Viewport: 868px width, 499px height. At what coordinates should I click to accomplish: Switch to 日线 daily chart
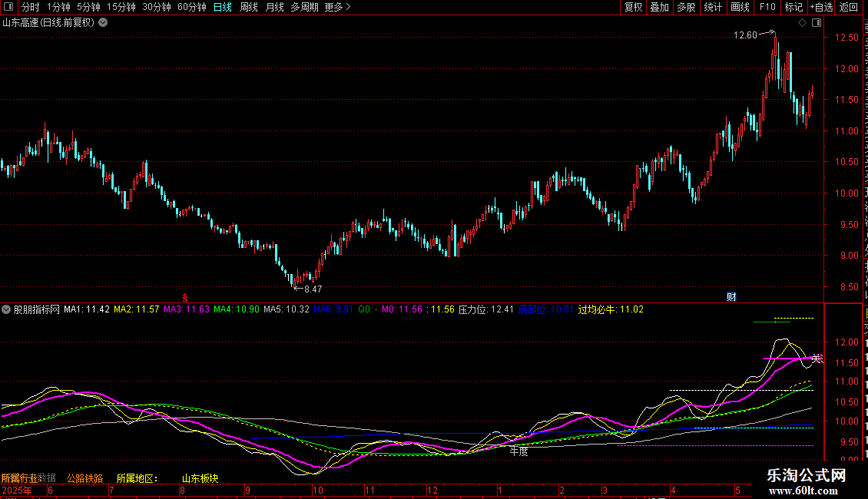point(223,7)
